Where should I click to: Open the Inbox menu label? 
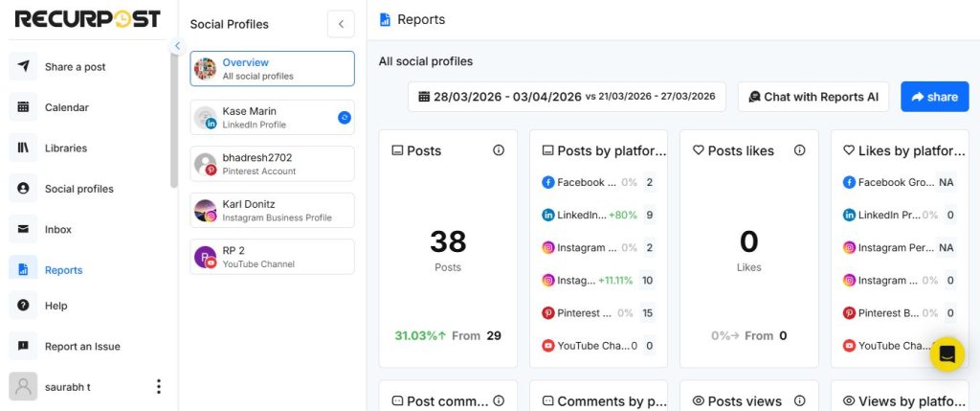pos(58,230)
